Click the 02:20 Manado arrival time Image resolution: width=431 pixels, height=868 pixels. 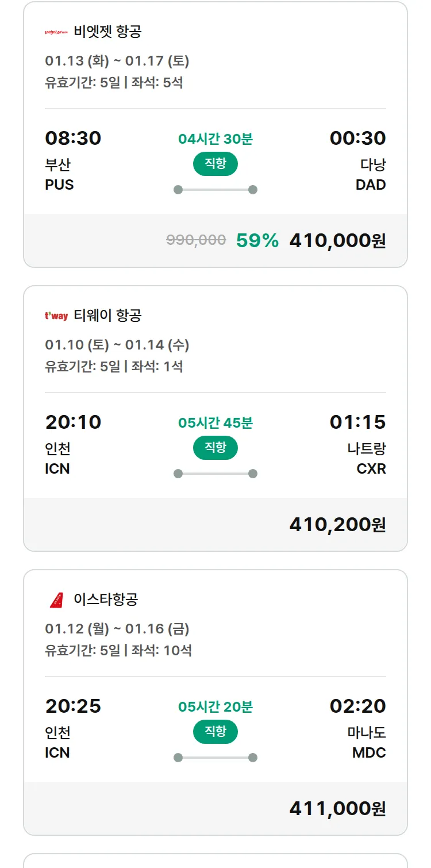(x=357, y=706)
